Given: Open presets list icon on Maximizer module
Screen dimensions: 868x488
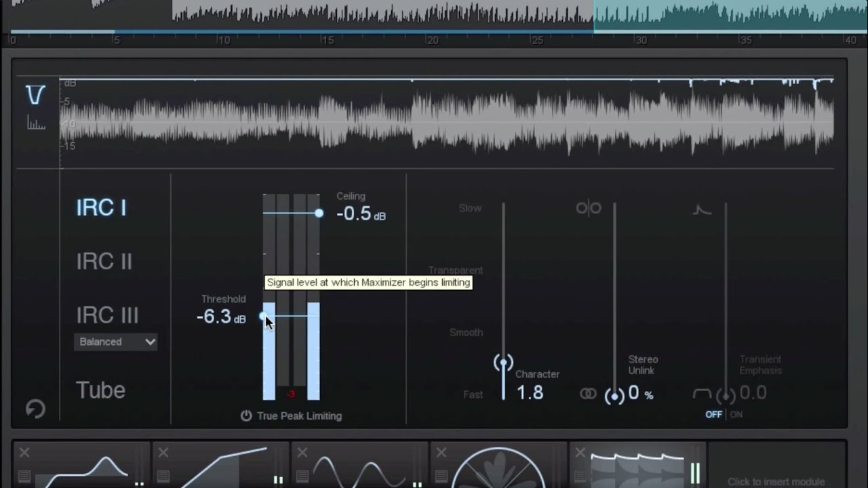Looking at the screenshot, I should coord(580,476).
